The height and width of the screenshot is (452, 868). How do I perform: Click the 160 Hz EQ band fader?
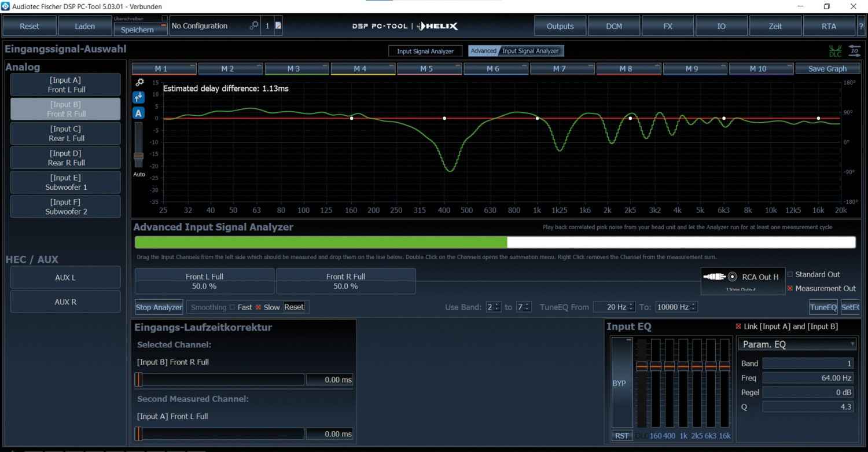655,366
